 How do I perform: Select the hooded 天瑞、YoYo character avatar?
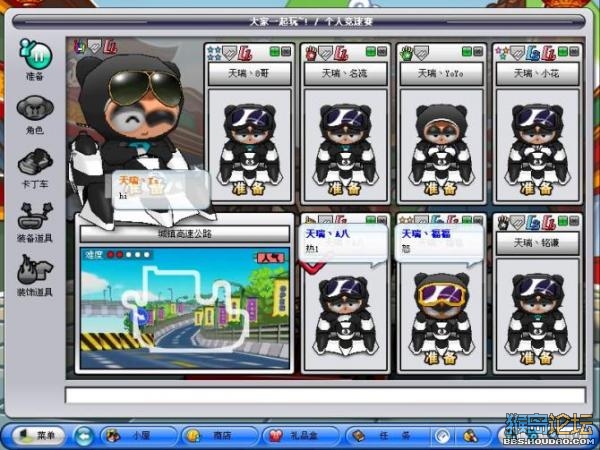[441, 145]
